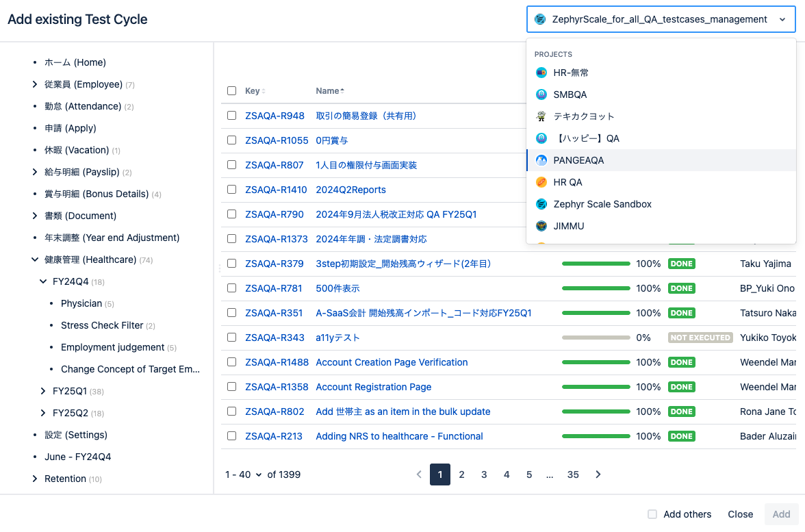Click the Zephyr Scale Sandbox project icon

click(541, 204)
